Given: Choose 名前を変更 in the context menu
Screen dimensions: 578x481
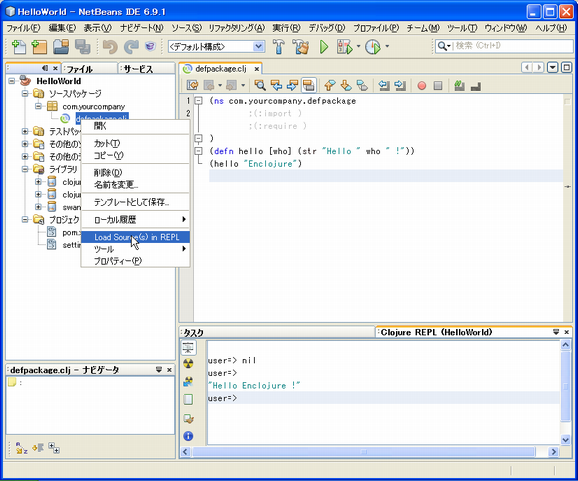Looking at the screenshot, I should pos(135,184).
